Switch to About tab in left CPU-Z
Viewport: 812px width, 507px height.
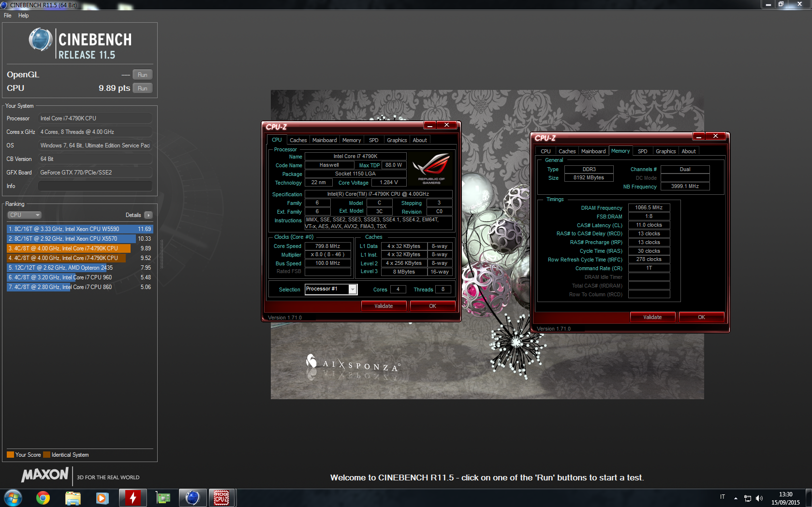420,140
